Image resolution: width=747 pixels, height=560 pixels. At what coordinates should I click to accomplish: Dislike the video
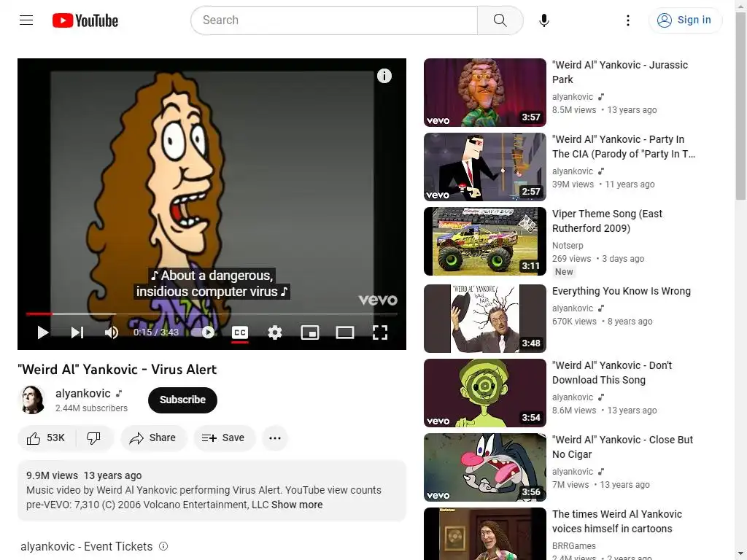click(x=94, y=438)
